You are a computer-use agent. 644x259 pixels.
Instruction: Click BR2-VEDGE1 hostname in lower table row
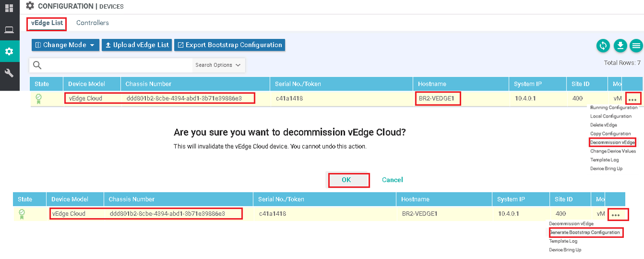pyautogui.click(x=420, y=214)
